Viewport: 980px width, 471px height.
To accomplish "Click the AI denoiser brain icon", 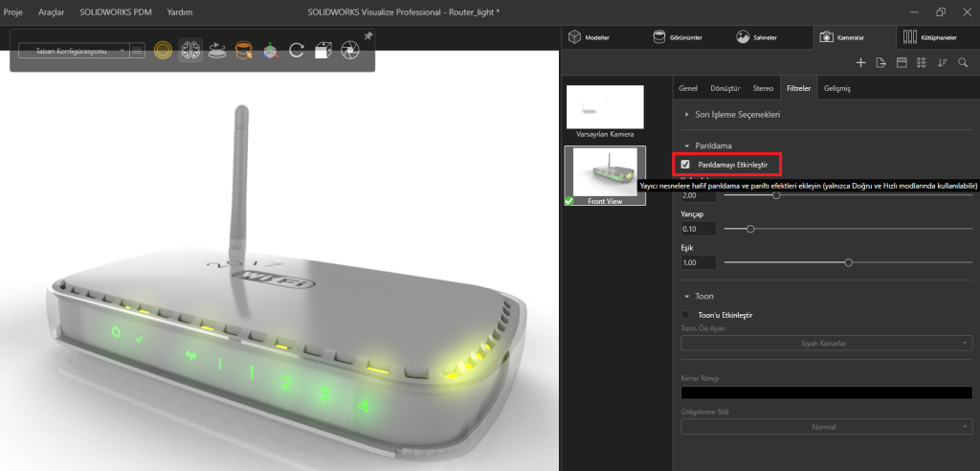I will (x=191, y=51).
